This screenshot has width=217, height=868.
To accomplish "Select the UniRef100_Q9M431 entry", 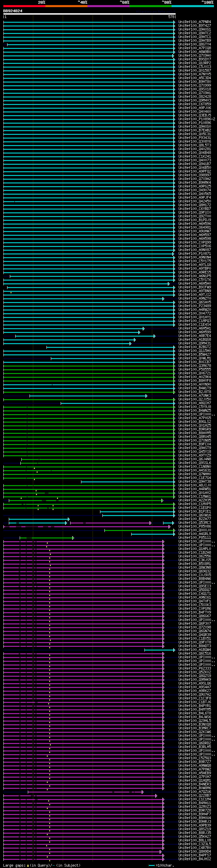I will 195,343.
